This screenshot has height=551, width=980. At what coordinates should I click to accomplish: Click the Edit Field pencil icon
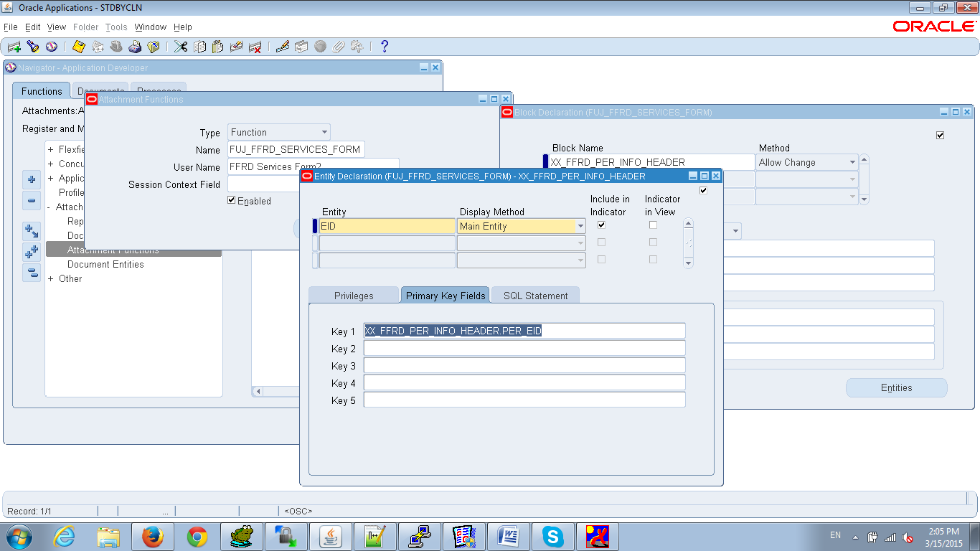pyautogui.click(x=282, y=47)
